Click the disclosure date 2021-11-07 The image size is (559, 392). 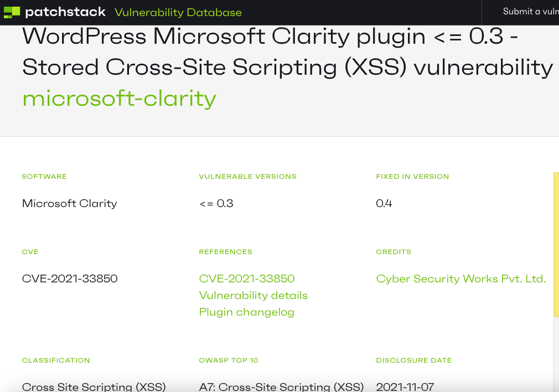(405, 386)
